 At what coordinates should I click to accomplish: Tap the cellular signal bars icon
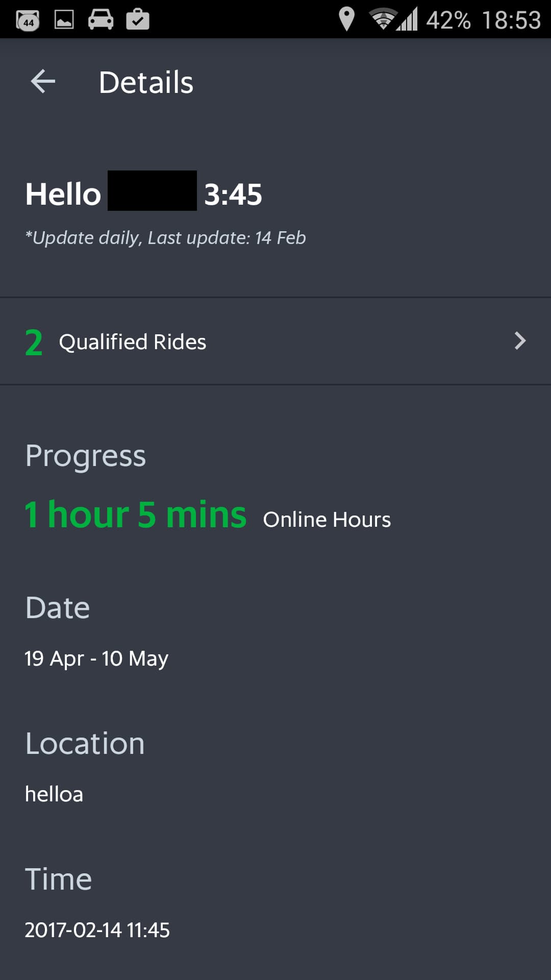coord(408,19)
